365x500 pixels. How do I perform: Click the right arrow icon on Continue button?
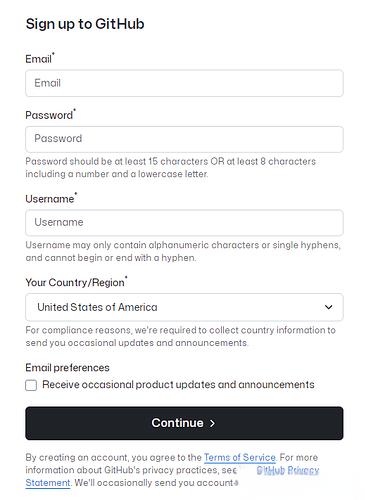click(212, 423)
